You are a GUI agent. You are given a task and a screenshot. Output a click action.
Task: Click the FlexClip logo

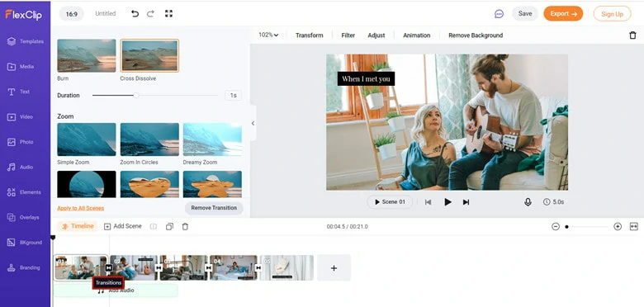tap(23, 14)
